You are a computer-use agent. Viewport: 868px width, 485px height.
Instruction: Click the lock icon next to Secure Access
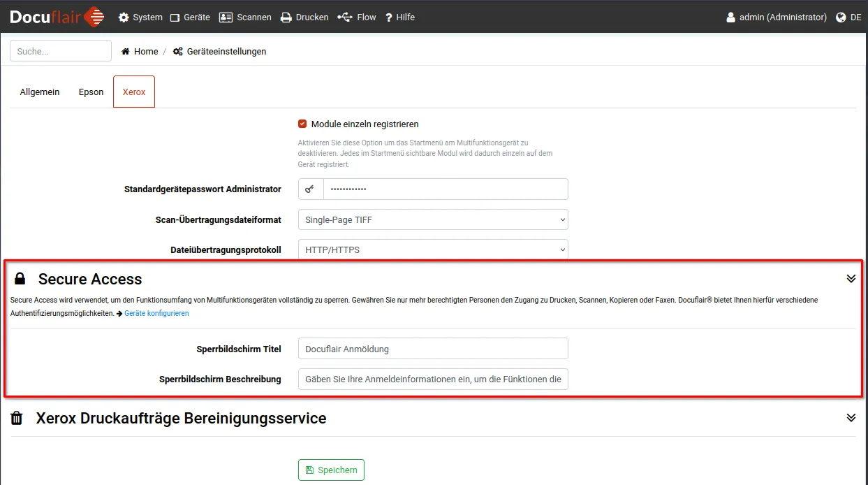pos(20,279)
